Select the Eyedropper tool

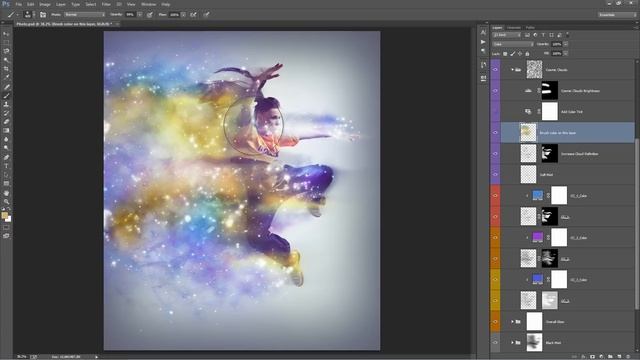click(x=6, y=78)
